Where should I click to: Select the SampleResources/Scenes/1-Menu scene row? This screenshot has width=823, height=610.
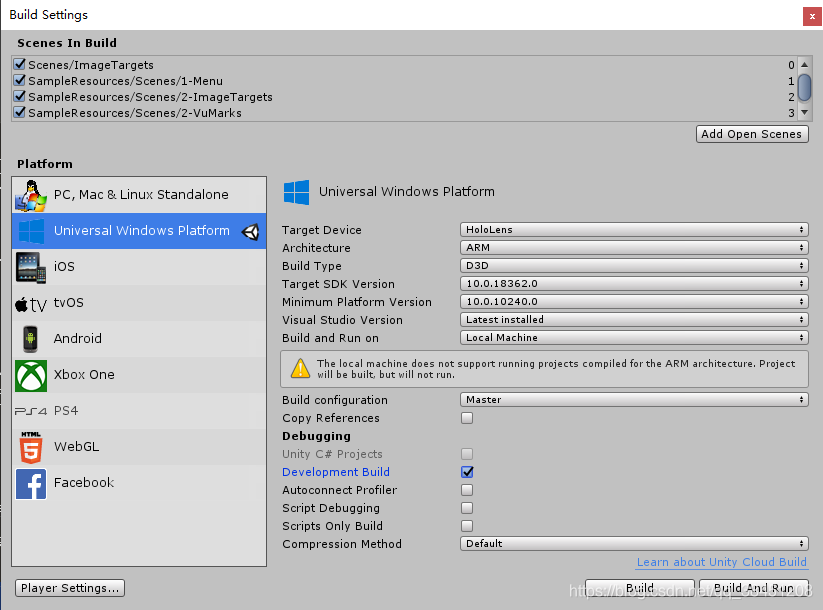404,81
